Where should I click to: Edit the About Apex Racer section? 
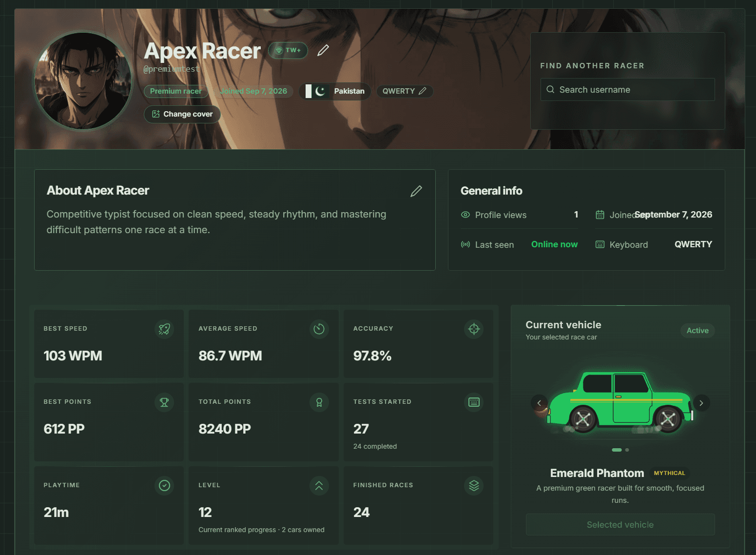coord(416,191)
